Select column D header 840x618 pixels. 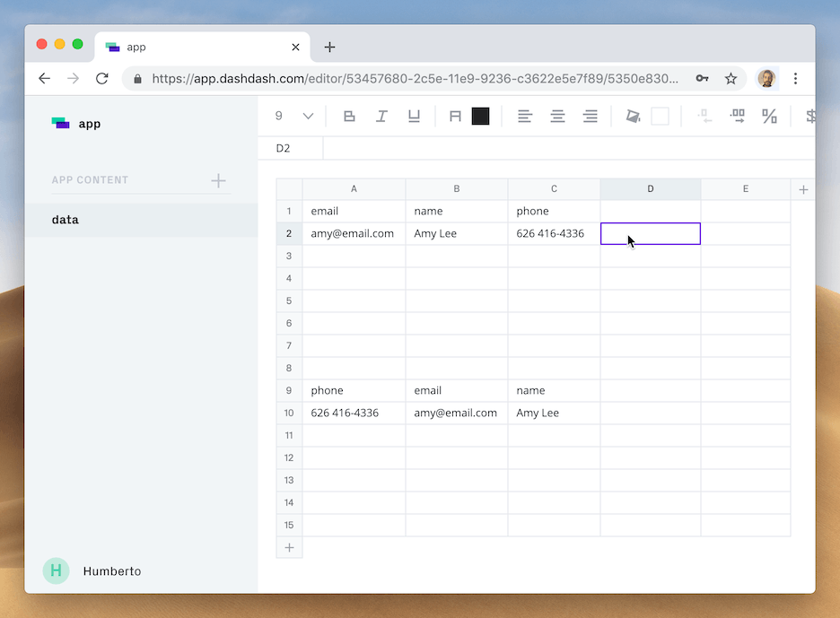pyautogui.click(x=651, y=189)
